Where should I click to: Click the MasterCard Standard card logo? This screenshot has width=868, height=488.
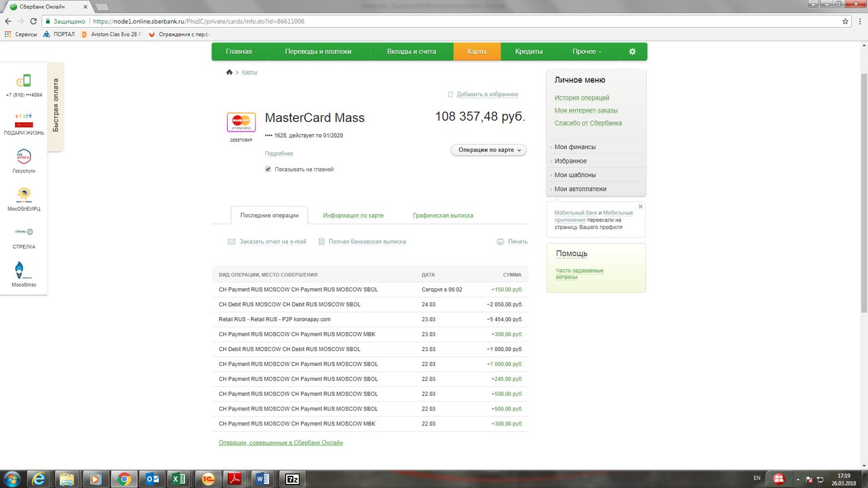coord(241,122)
